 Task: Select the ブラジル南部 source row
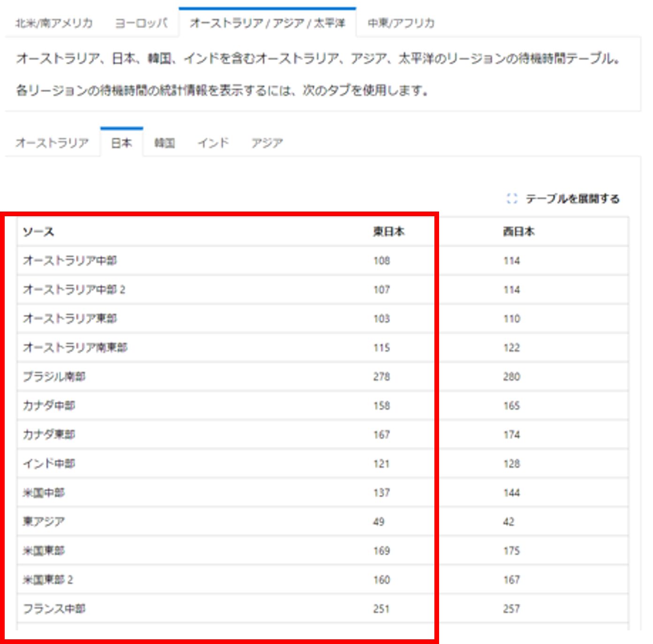[54, 377]
